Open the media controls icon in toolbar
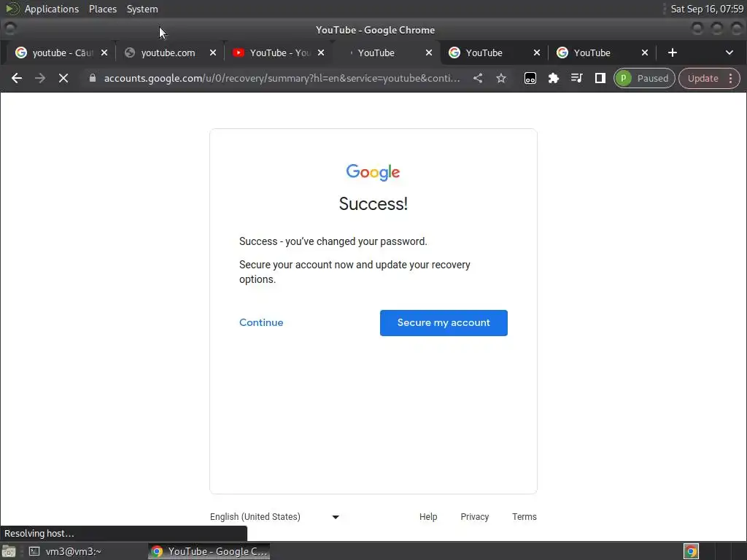Image resolution: width=747 pixels, height=560 pixels. point(576,78)
